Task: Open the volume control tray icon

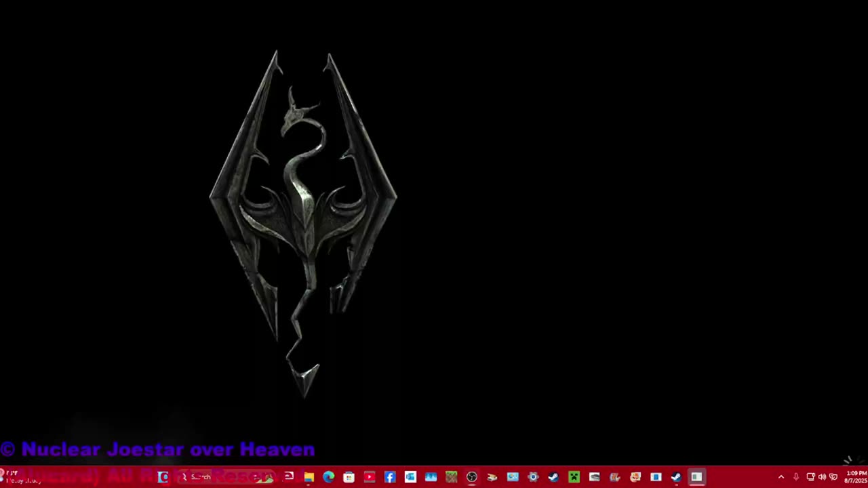Action: click(822, 476)
